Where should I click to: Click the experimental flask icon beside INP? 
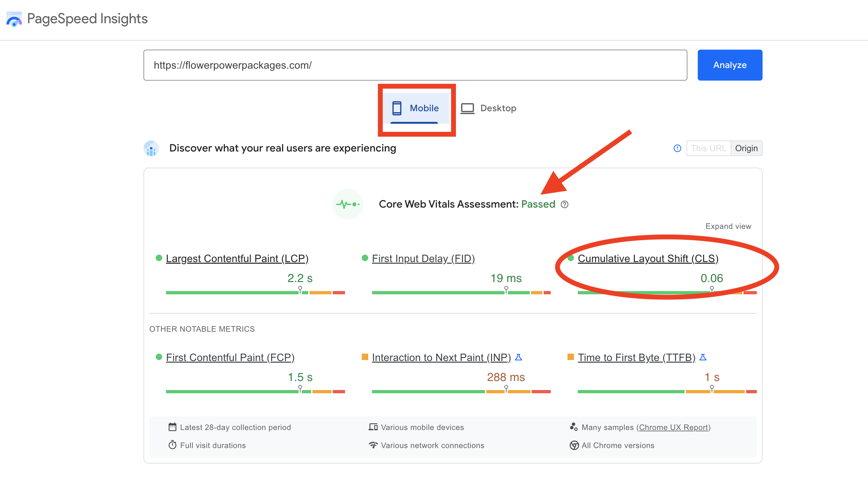pos(518,357)
